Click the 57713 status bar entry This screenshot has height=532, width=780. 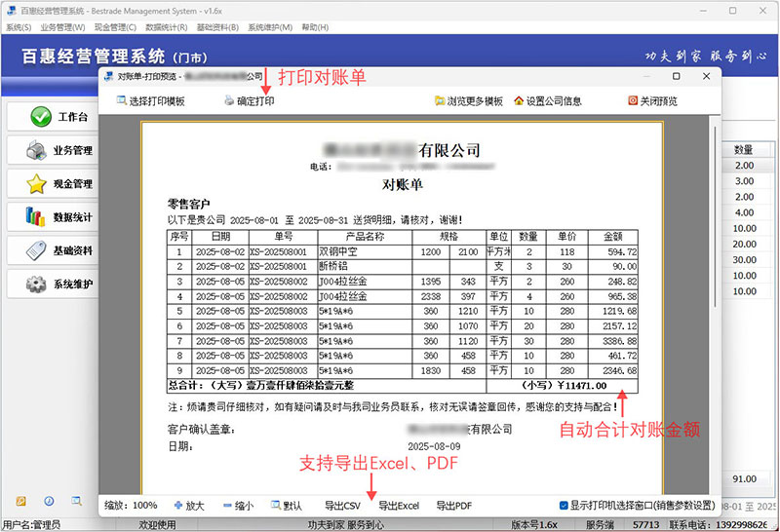click(645, 524)
